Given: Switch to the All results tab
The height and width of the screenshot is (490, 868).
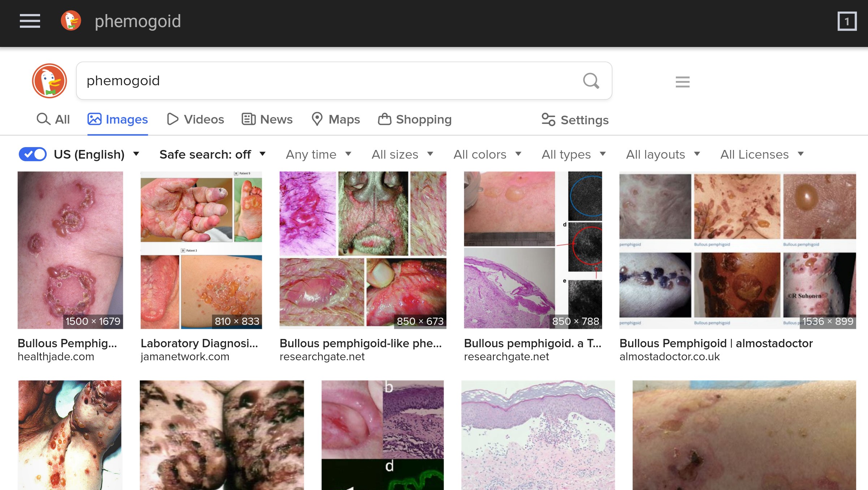Looking at the screenshot, I should point(53,119).
